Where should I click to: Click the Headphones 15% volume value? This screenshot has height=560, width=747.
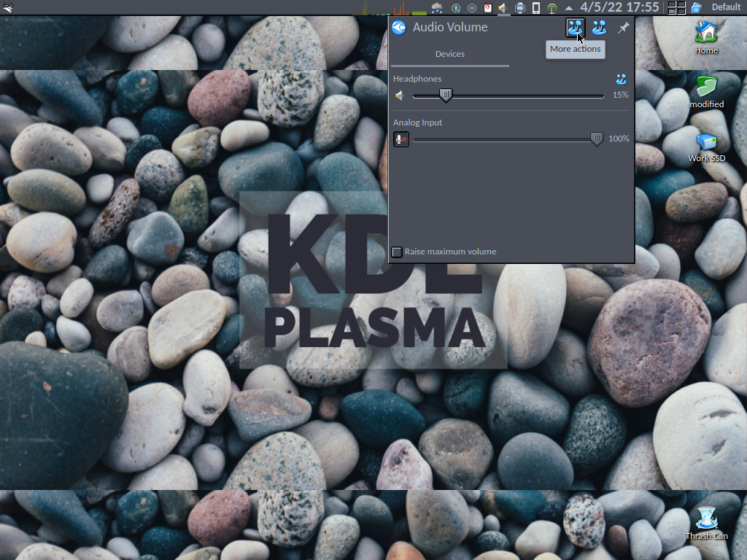[x=620, y=96]
